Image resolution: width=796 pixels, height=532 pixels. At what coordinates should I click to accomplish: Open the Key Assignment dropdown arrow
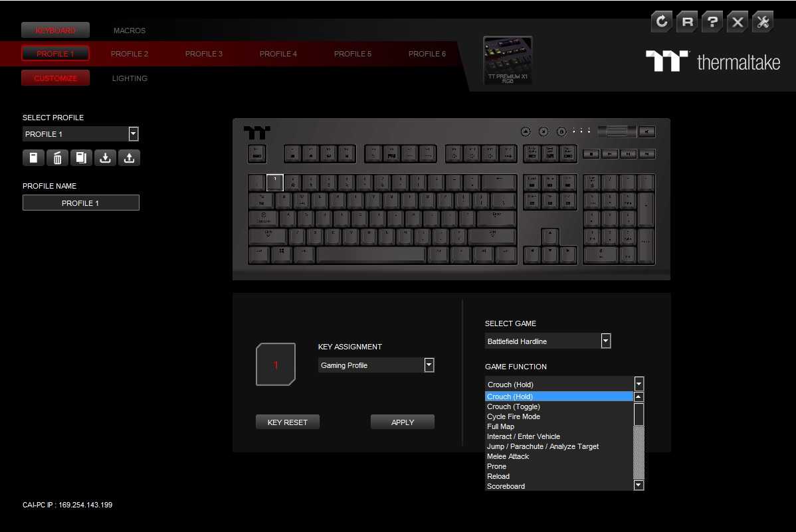coord(429,365)
